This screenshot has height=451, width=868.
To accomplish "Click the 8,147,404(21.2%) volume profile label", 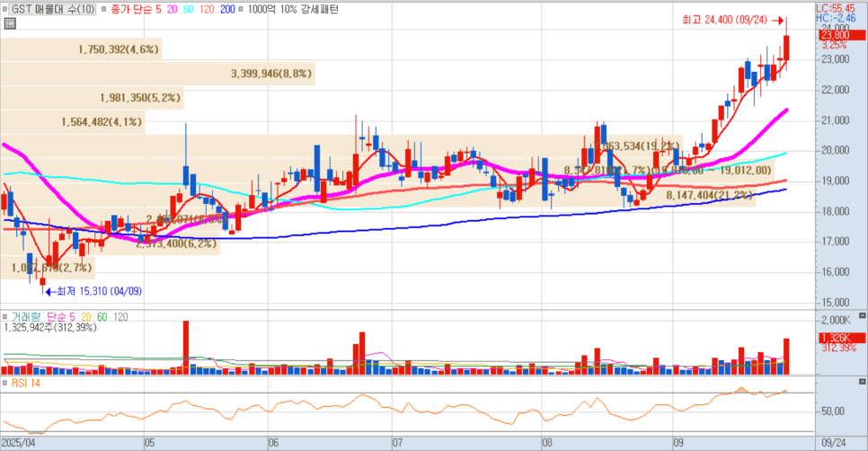I will 710,195.
